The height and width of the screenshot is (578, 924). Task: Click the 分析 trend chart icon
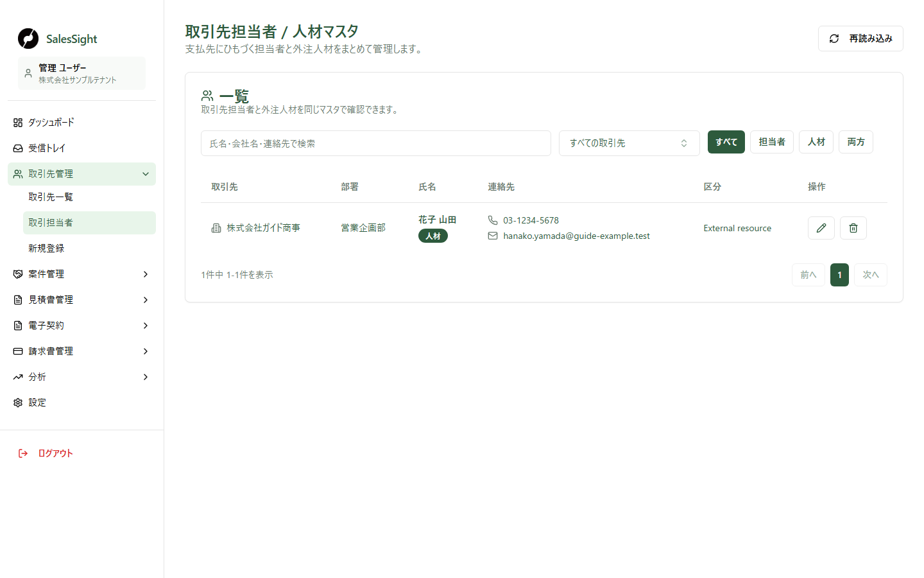point(18,377)
